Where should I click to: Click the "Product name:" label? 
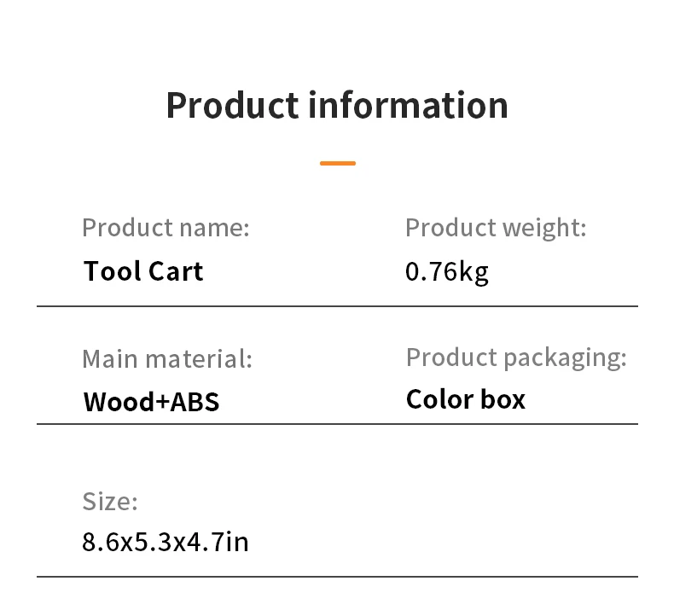(x=166, y=228)
